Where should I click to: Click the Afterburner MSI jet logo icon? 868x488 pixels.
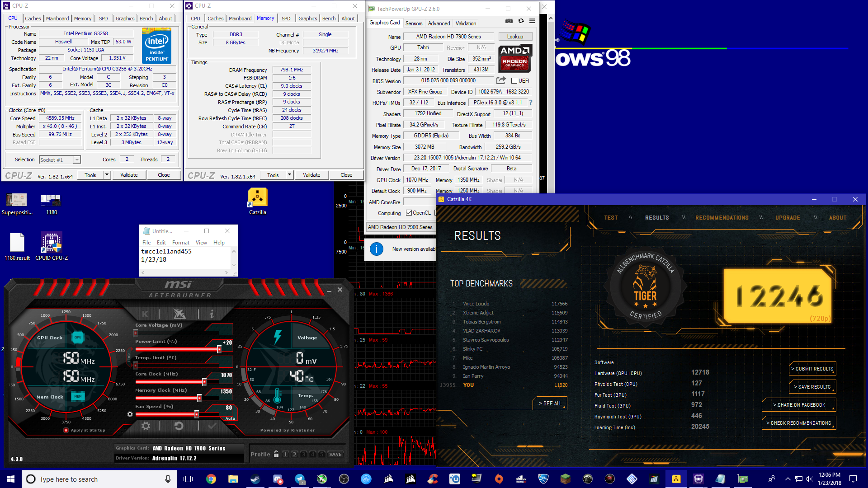click(x=179, y=313)
